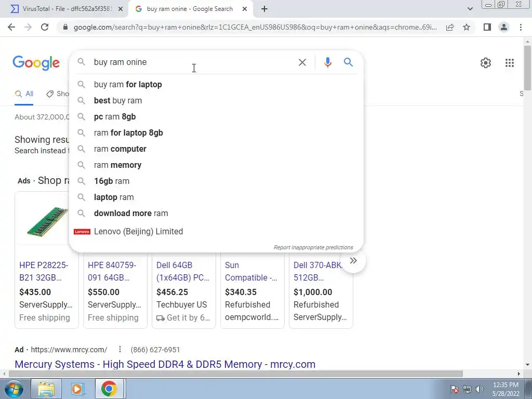Open Google apps grid
The height and width of the screenshot is (399, 532).
[x=509, y=63]
